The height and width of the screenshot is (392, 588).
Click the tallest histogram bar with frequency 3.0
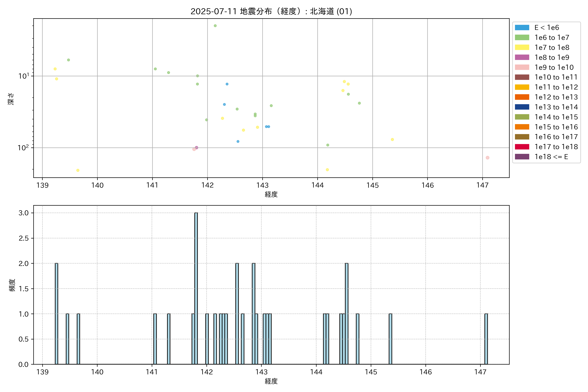coord(196,287)
